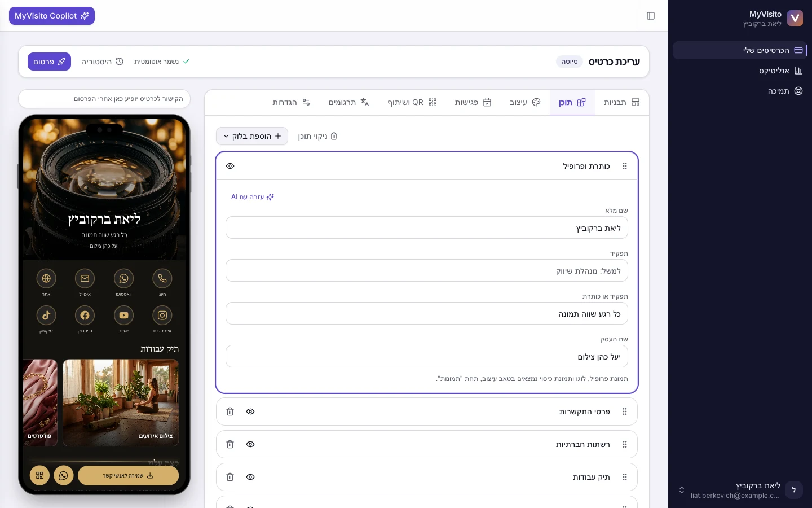Image resolution: width=812 pixels, height=508 pixels.
Task: Select the צילום אירועים portfolio thumbnail
Action: click(121, 402)
